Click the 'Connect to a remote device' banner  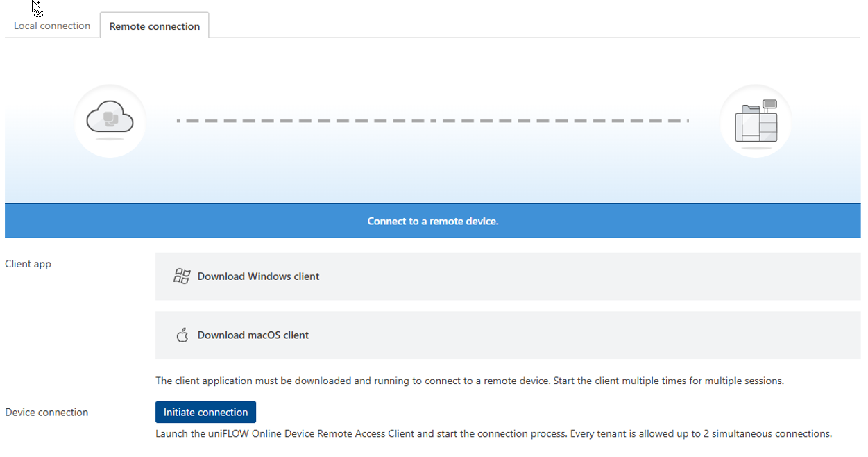pos(432,221)
